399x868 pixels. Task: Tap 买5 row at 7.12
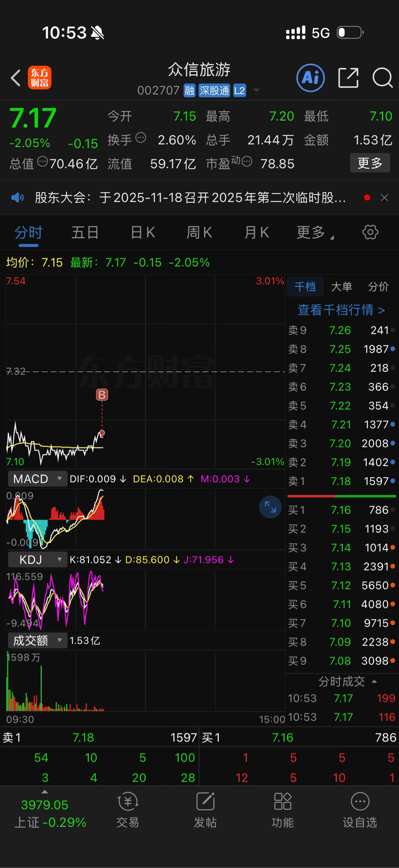(342, 585)
